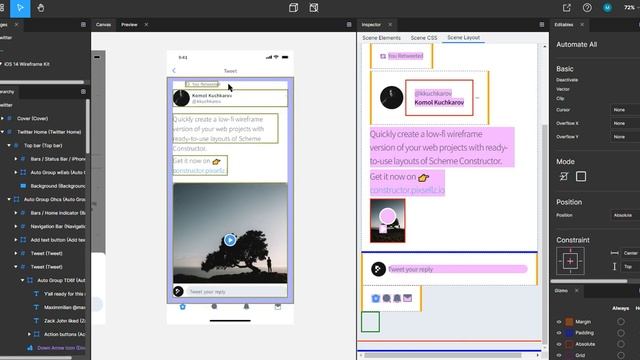
Task: Expand the Action buttons tree node
Action: 29,334
